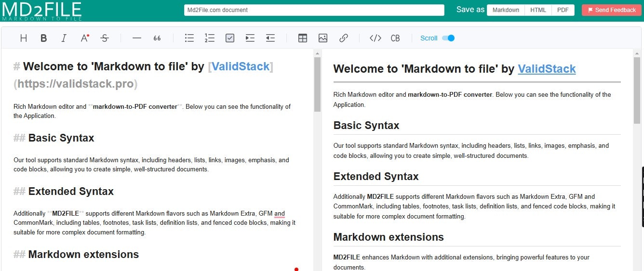This screenshot has width=644, height=271.
Task: Apply strikethrough formatting
Action: (105, 38)
